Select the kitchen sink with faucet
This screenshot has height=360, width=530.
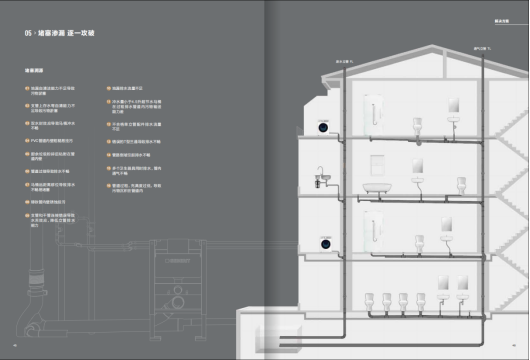pyautogui.click(x=322, y=176)
